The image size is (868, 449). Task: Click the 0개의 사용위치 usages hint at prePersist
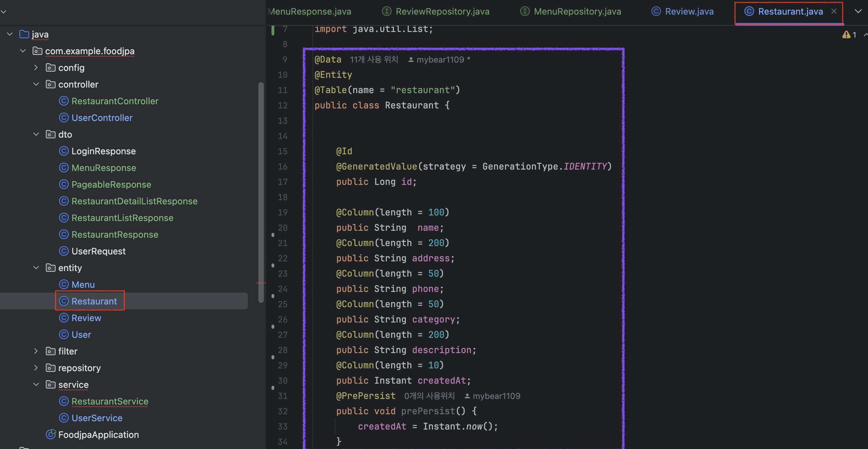point(429,396)
